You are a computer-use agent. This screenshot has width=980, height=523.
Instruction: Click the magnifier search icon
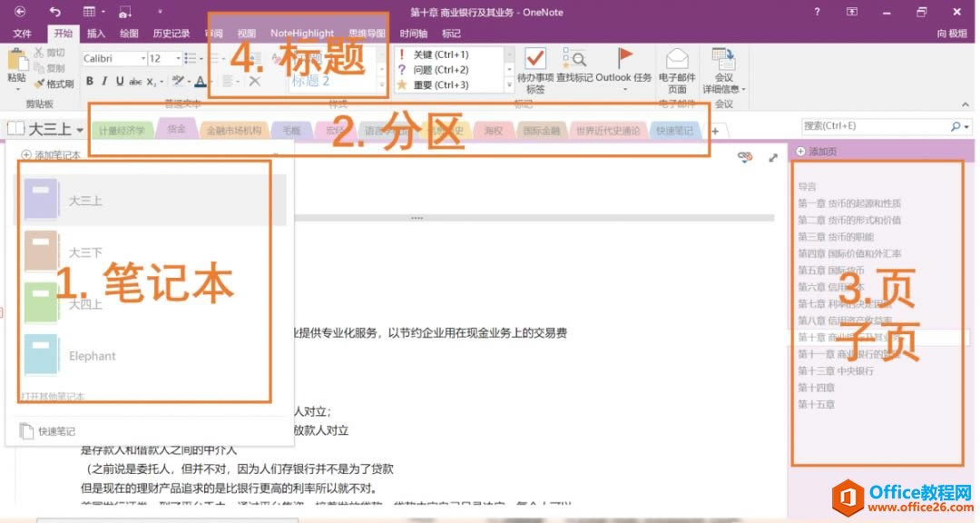click(955, 126)
